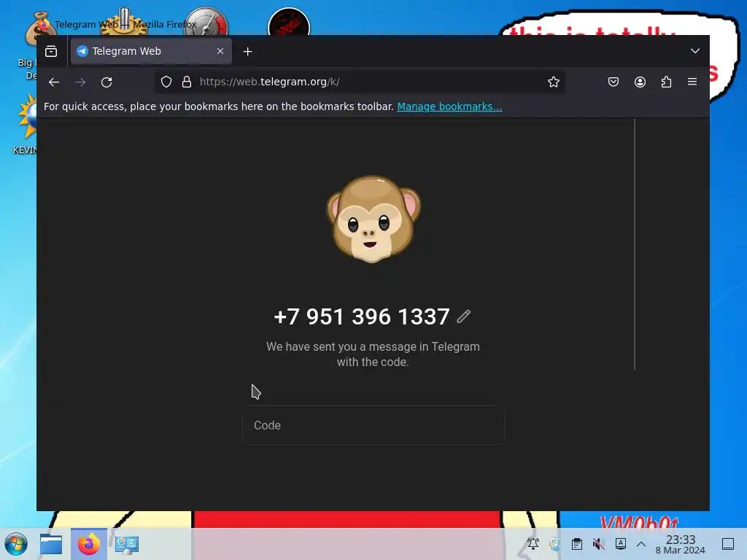
Task: Open the dark circular desktop icon
Action: [x=289, y=21]
